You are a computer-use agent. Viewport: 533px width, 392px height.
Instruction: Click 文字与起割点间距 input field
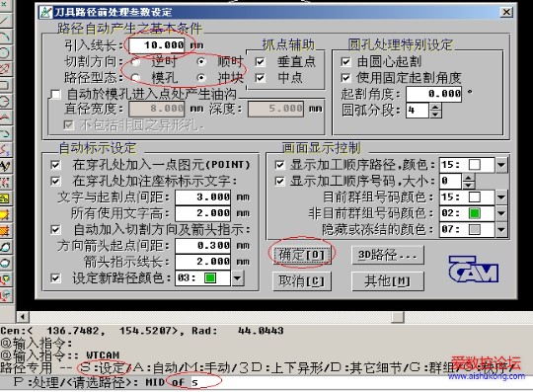point(203,197)
